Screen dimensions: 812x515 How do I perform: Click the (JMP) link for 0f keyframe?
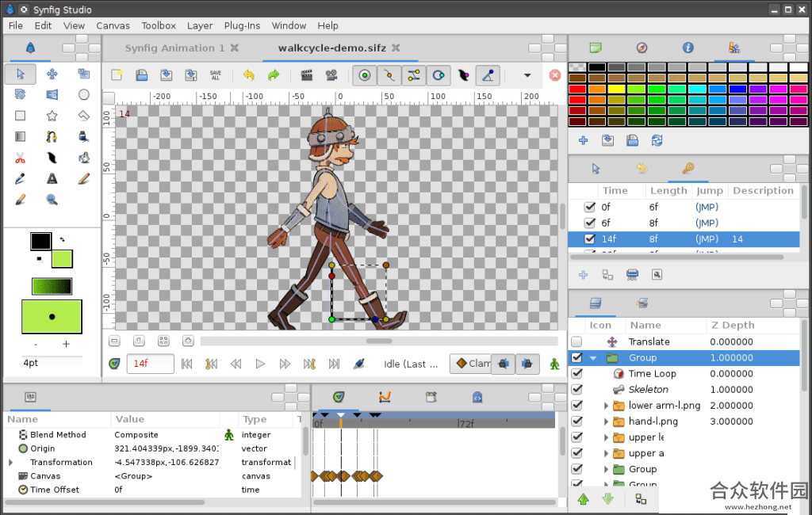707,207
